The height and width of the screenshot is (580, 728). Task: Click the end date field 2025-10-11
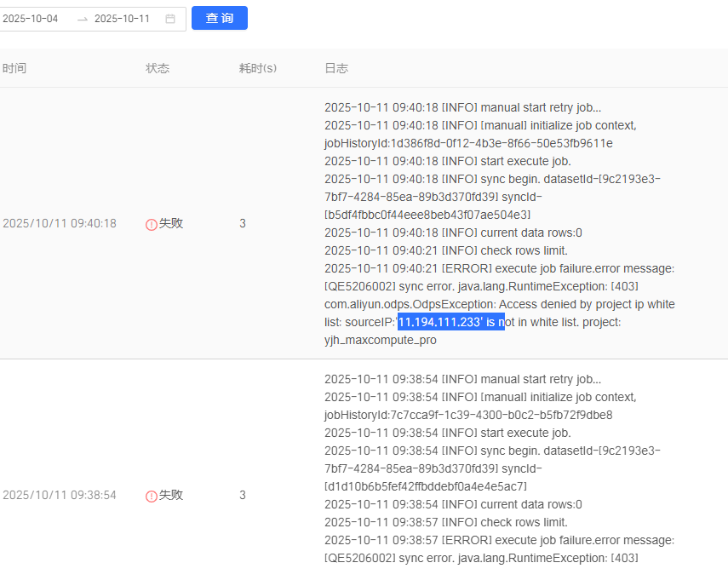tap(122, 19)
